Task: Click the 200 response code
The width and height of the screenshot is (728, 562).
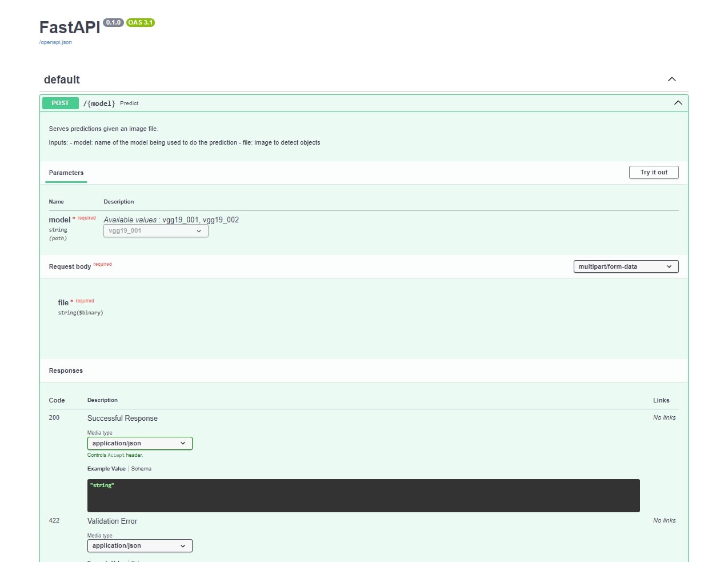Action: tap(54, 418)
